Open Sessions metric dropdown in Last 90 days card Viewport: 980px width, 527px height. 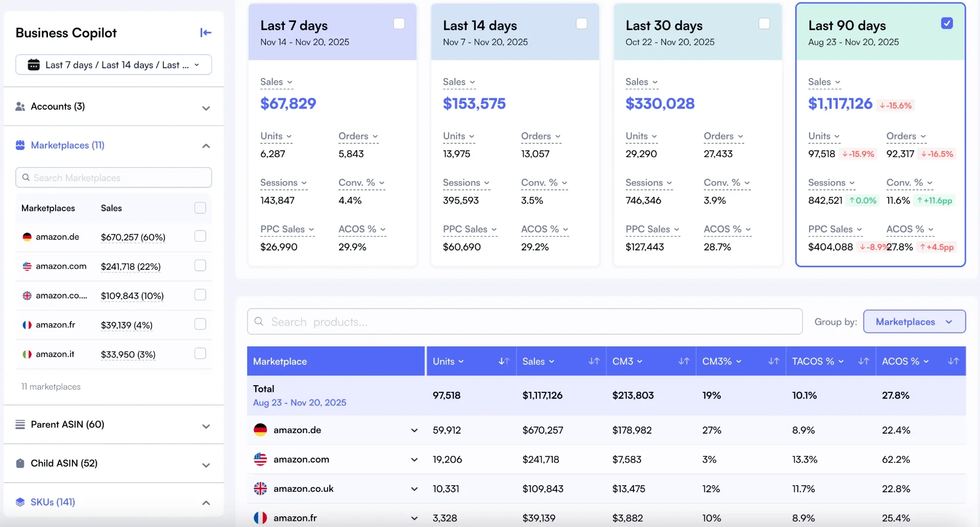pyautogui.click(x=831, y=183)
